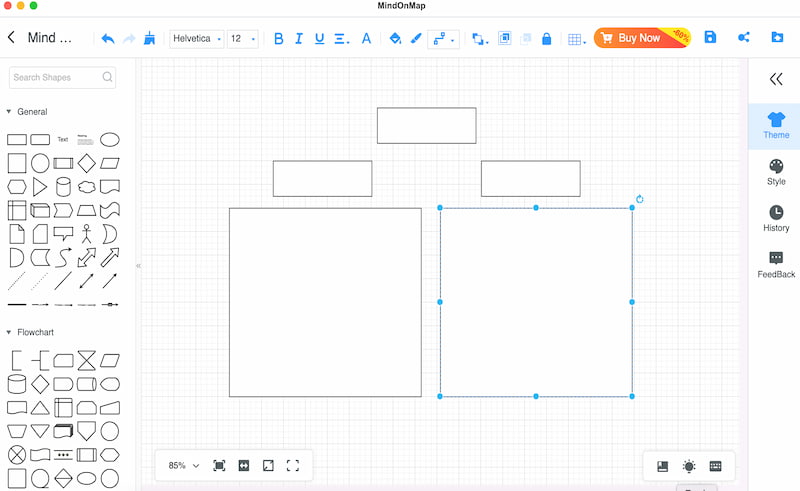Toggle bold formatting
Viewport: 800px width, 491px height.
279,38
